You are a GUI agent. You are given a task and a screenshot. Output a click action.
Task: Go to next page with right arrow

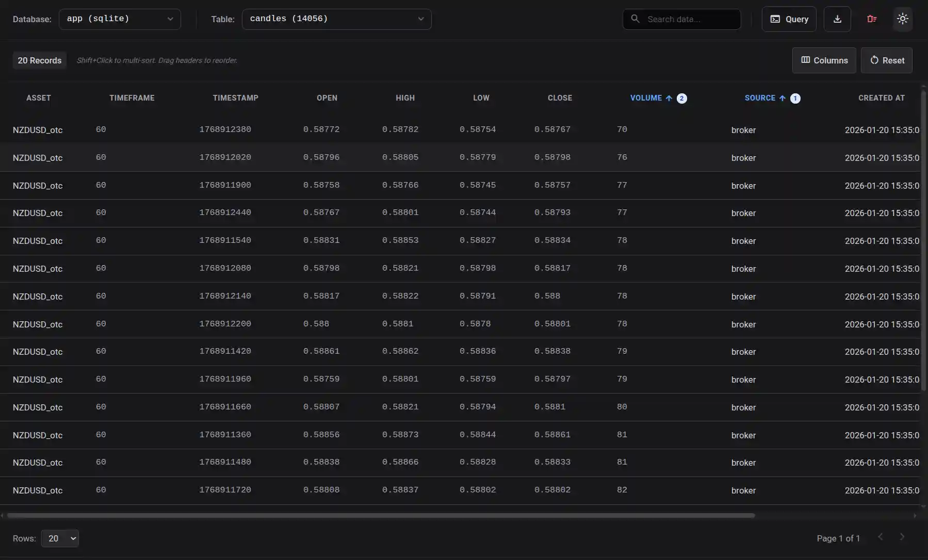pyautogui.click(x=902, y=537)
